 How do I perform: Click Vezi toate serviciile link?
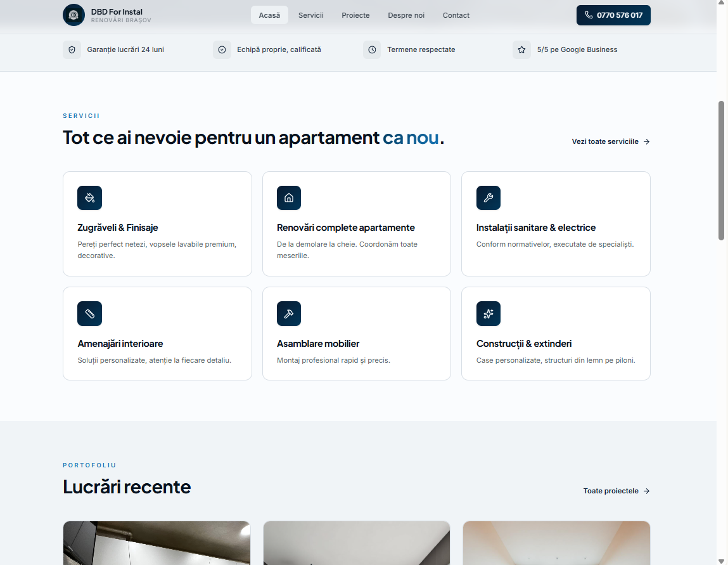point(610,141)
